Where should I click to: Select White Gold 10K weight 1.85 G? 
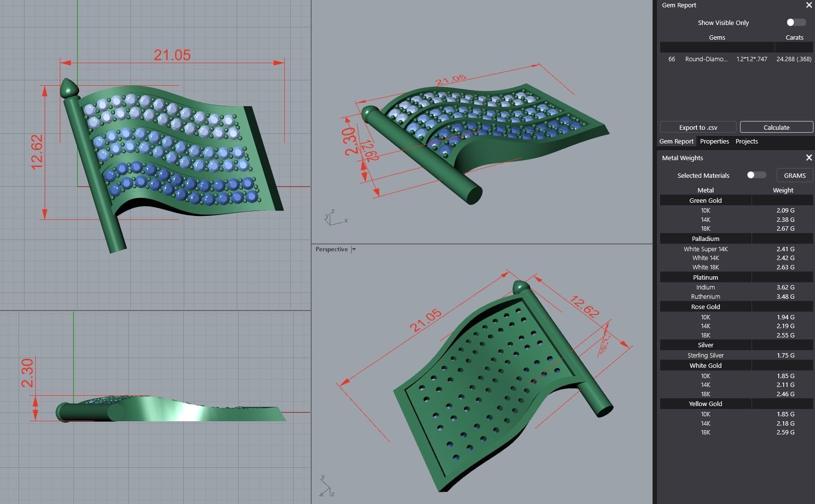click(785, 376)
